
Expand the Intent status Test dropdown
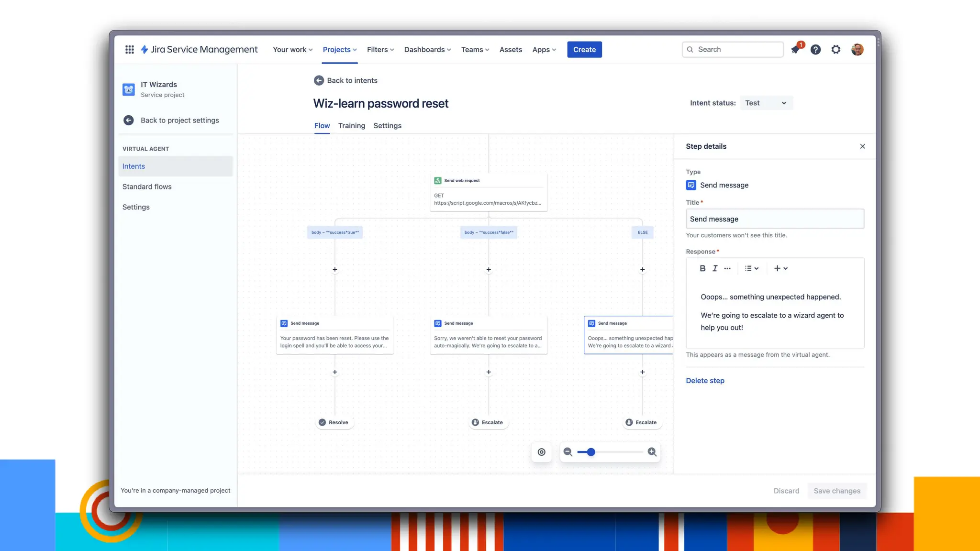coord(766,103)
